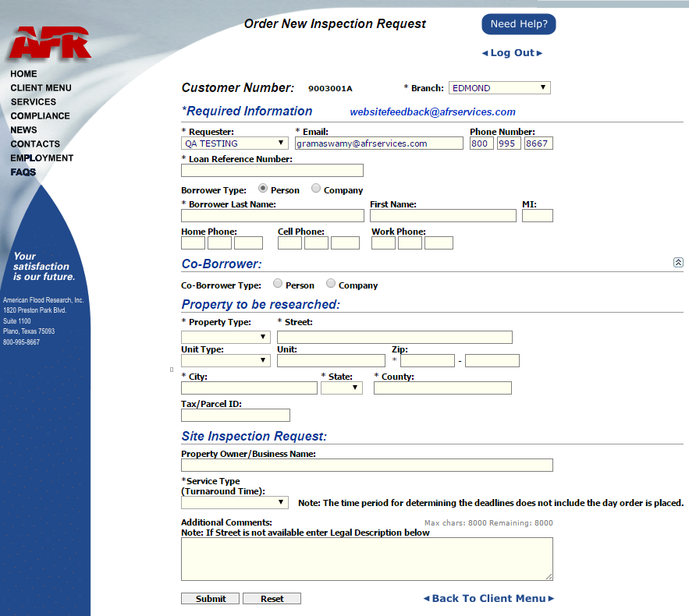The height and width of the screenshot is (616, 689).
Task: Click the AFR logo
Action: tap(51, 43)
